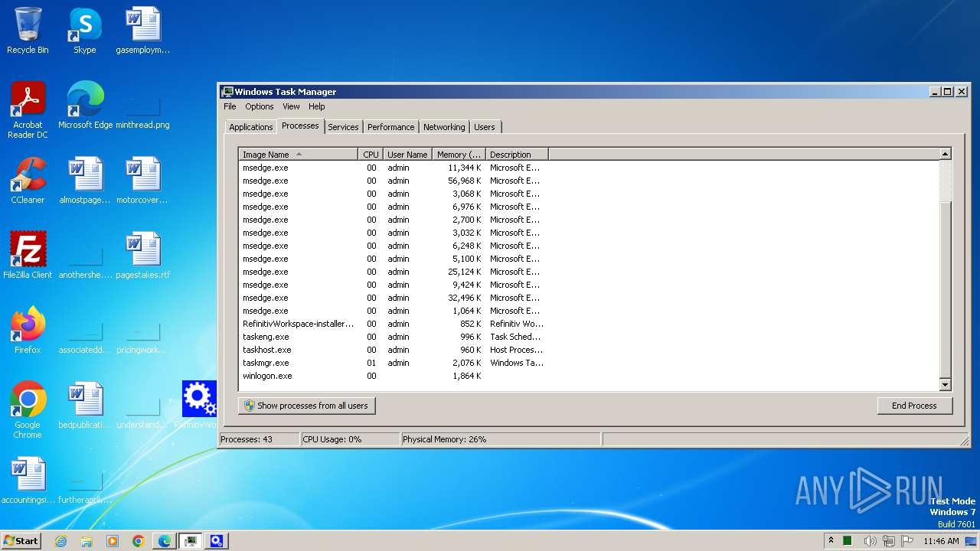Click the volume icon in system tray

(x=870, y=541)
